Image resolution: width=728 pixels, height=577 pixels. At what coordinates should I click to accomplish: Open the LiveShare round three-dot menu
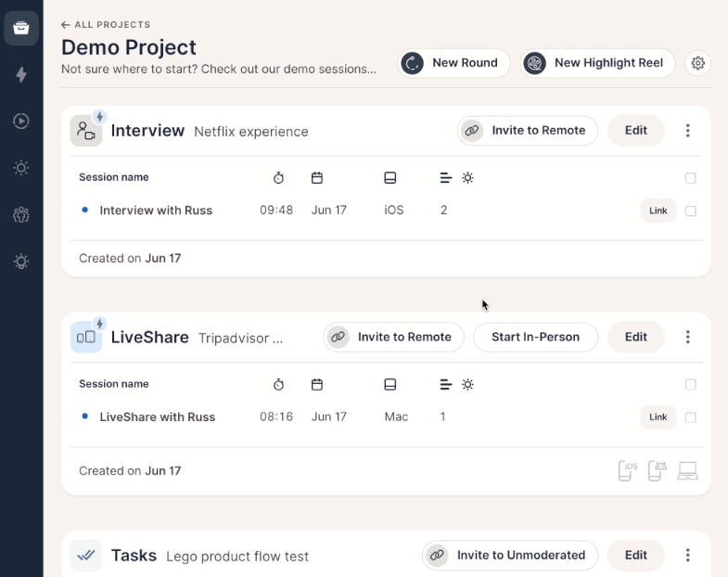[x=688, y=337]
